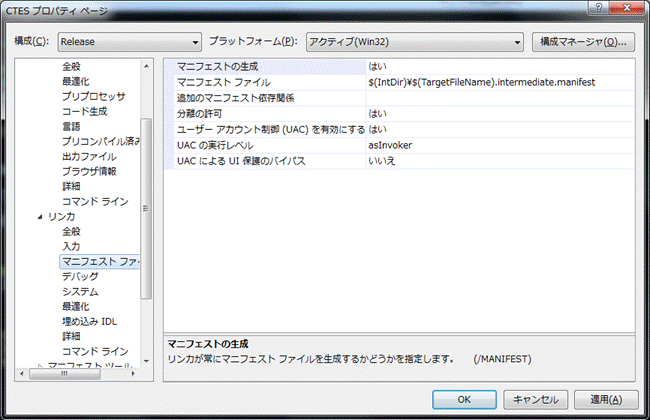Click the tree vertical scrollbar thumb
The height and width of the screenshot is (420, 650).
pyautogui.click(x=146, y=209)
